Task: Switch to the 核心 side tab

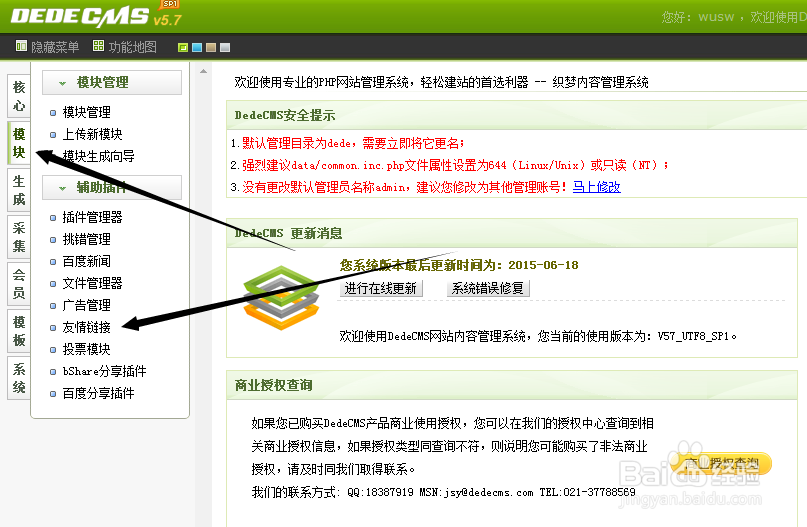Action: click(x=19, y=96)
